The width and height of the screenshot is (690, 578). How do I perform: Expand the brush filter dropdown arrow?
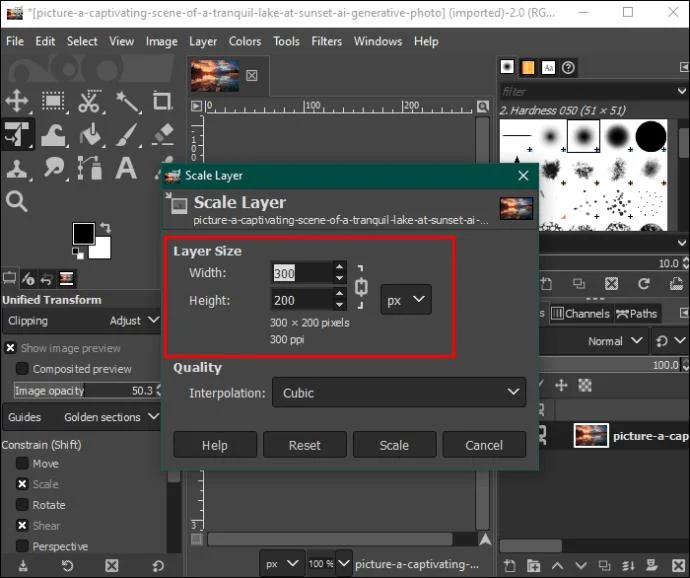[x=682, y=91]
